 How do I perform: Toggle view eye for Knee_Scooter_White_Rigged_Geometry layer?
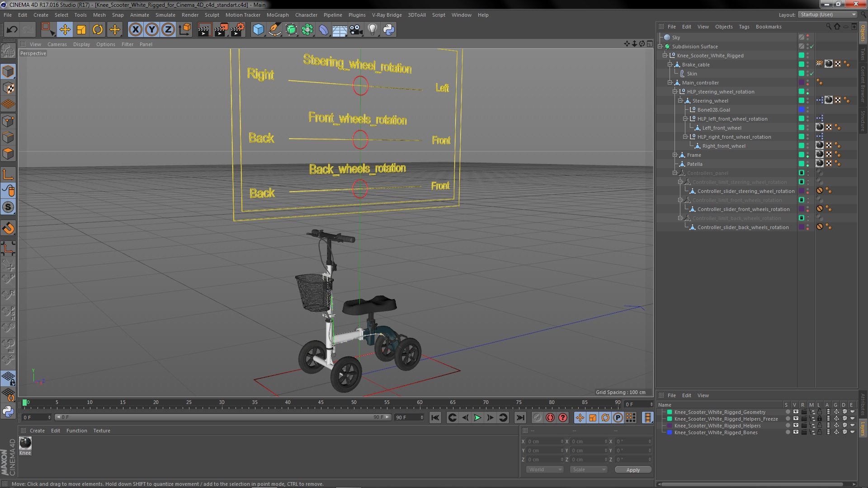796,412
